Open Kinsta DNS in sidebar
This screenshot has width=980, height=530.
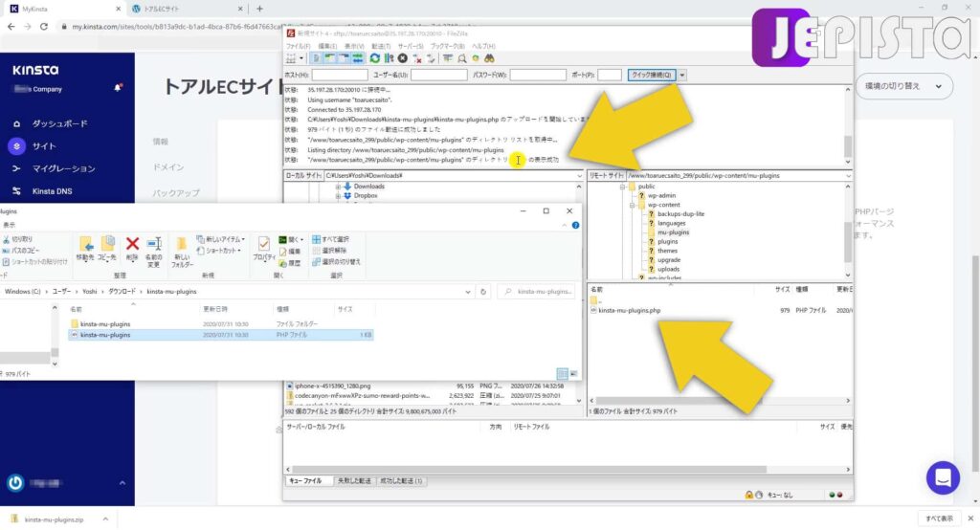52,191
